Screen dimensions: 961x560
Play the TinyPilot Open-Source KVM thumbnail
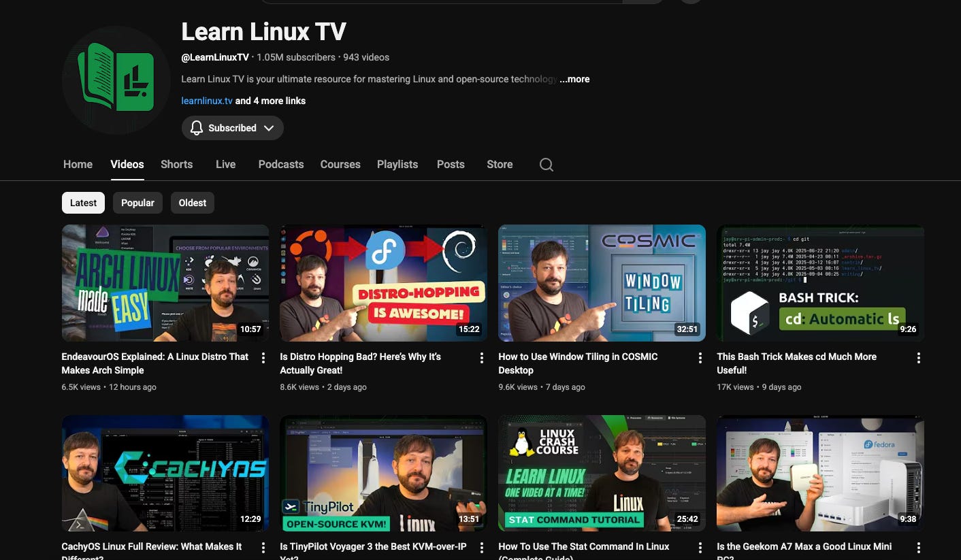click(x=384, y=474)
